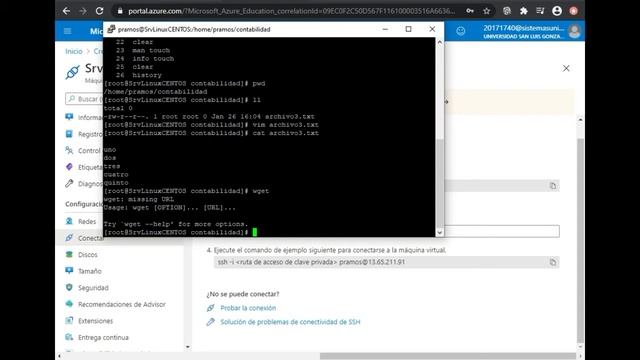This screenshot has width=640, height=360.
Task: Click the empty text field behind the terminal
Action: point(502,231)
